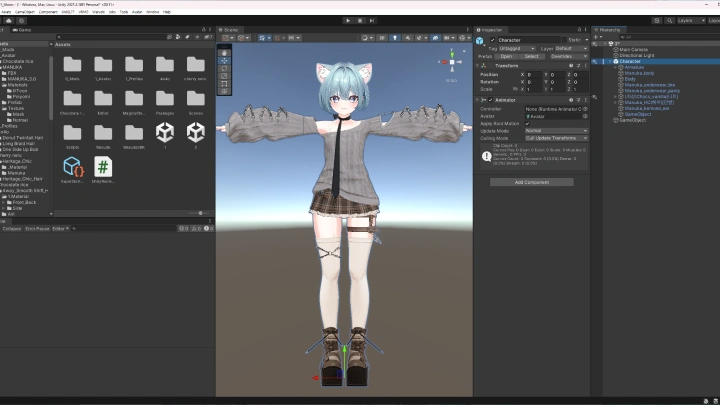Select the Rect tool in Scene
720x405 pixels.
[x=224, y=84]
